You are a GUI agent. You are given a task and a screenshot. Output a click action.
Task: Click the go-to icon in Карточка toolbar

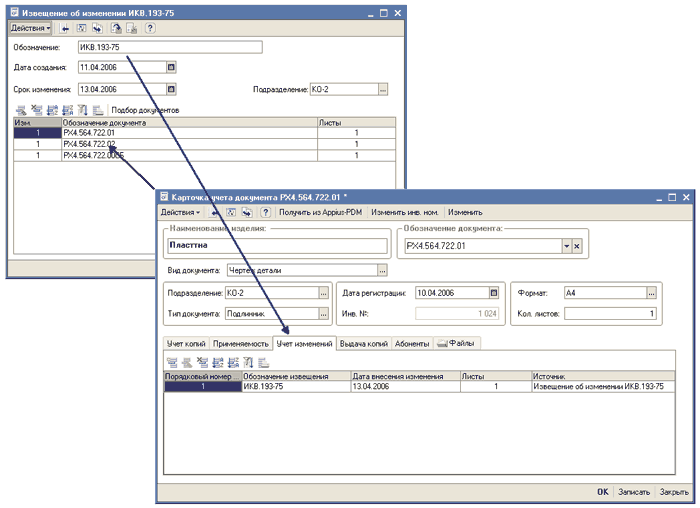[x=246, y=212]
